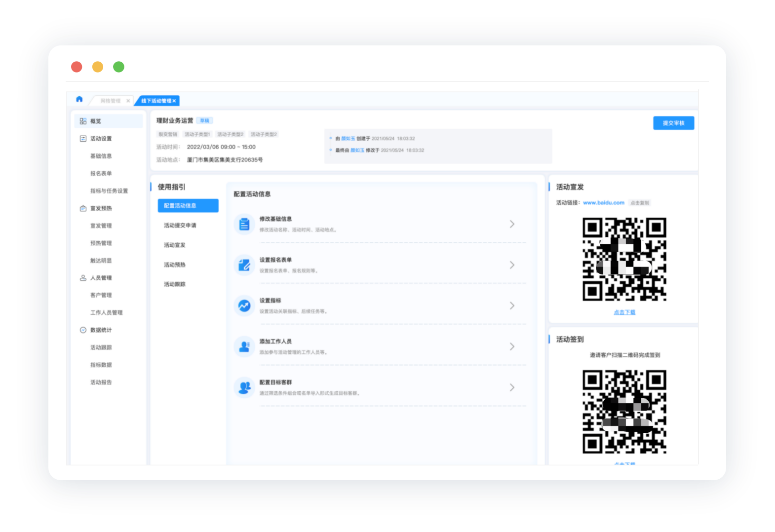Image resolution: width=775 pixels, height=532 pixels.
Task: Open the 修改基础信息 title text
Action: click(x=275, y=219)
